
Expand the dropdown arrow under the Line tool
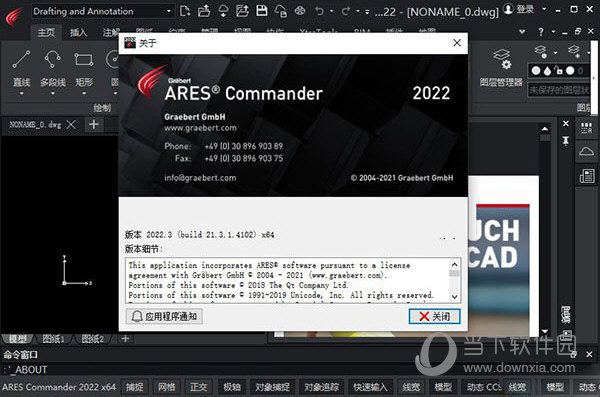[21, 93]
